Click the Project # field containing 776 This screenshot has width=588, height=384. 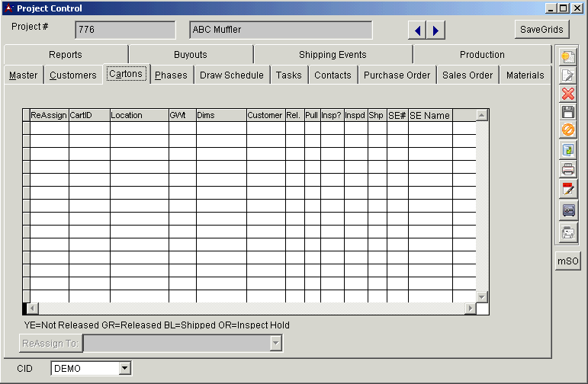coord(125,30)
